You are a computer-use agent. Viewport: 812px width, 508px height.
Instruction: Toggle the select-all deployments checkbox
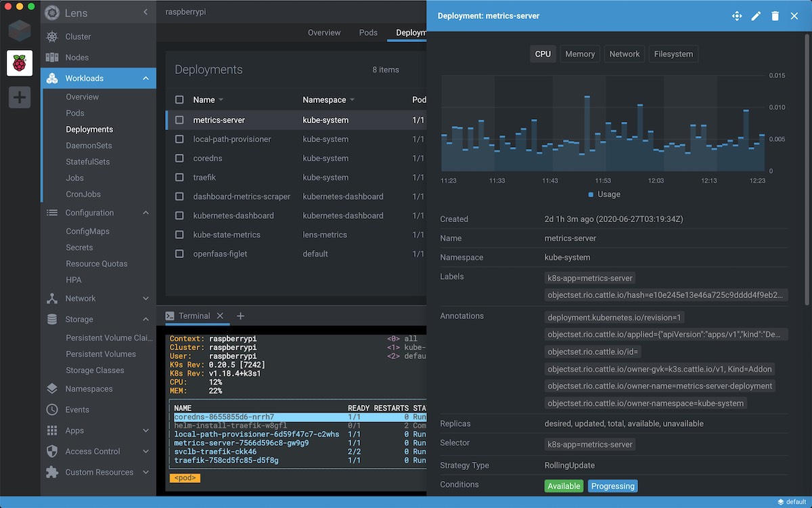coord(179,100)
